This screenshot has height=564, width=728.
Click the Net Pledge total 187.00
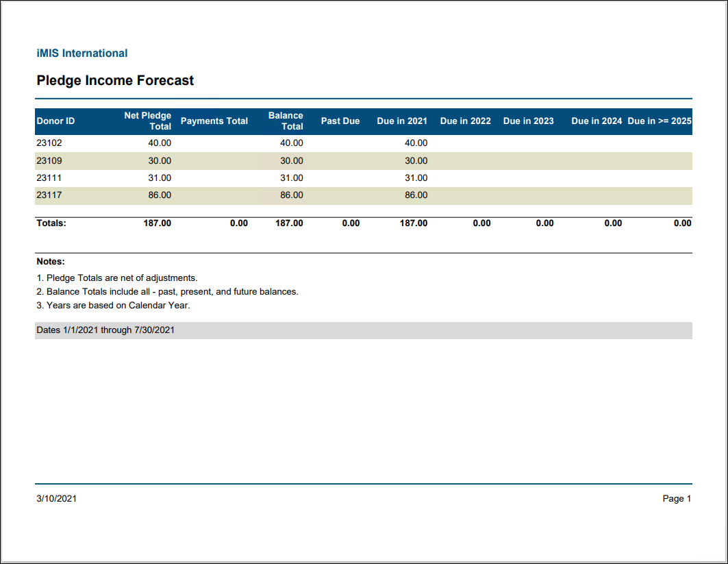click(x=157, y=223)
